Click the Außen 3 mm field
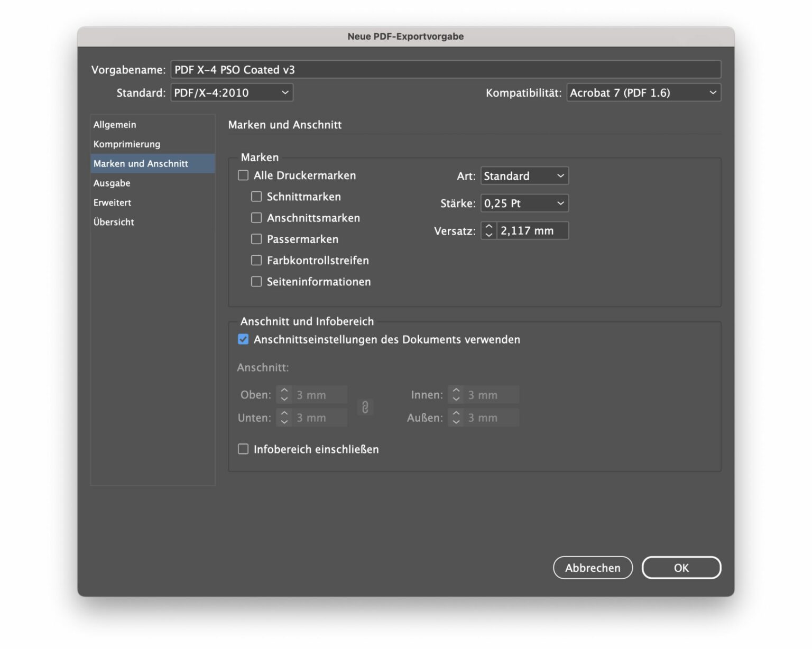This screenshot has width=812, height=649. [492, 418]
